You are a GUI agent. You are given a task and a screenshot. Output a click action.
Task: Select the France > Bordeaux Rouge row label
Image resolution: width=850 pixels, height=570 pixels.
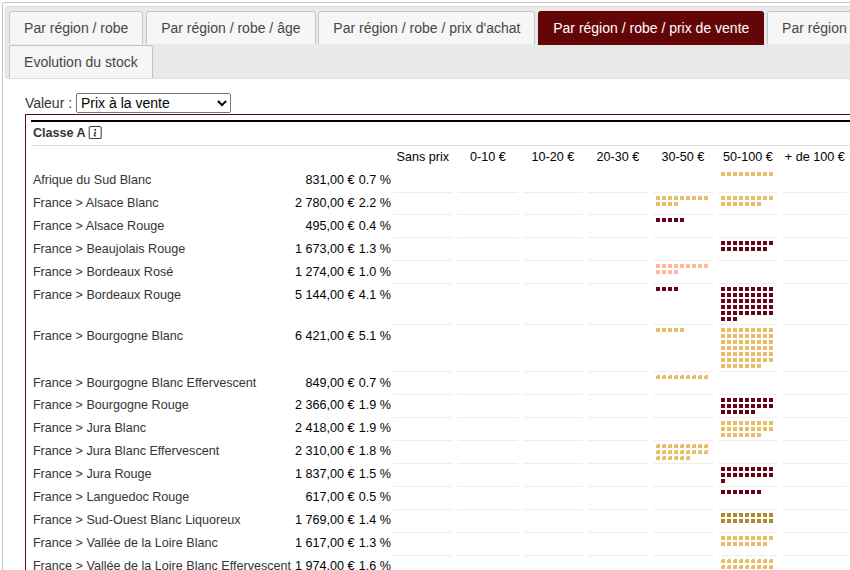tap(107, 295)
